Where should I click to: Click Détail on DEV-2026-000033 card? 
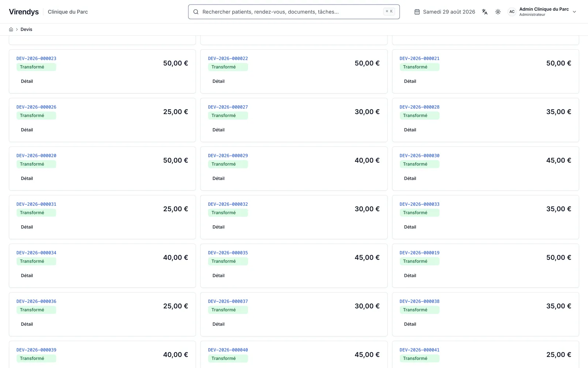pyautogui.click(x=410, y=227)
